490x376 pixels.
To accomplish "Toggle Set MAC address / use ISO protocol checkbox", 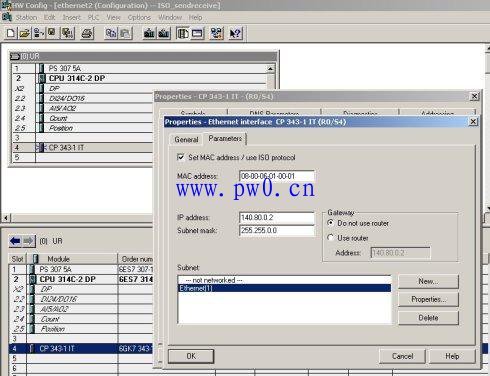I will coord(181,157).
